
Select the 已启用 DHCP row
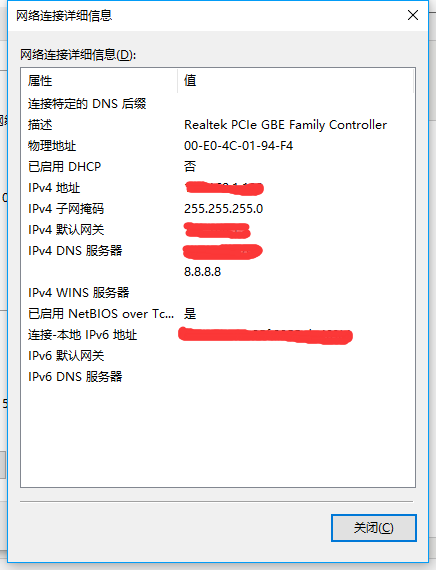coord(218,167)
